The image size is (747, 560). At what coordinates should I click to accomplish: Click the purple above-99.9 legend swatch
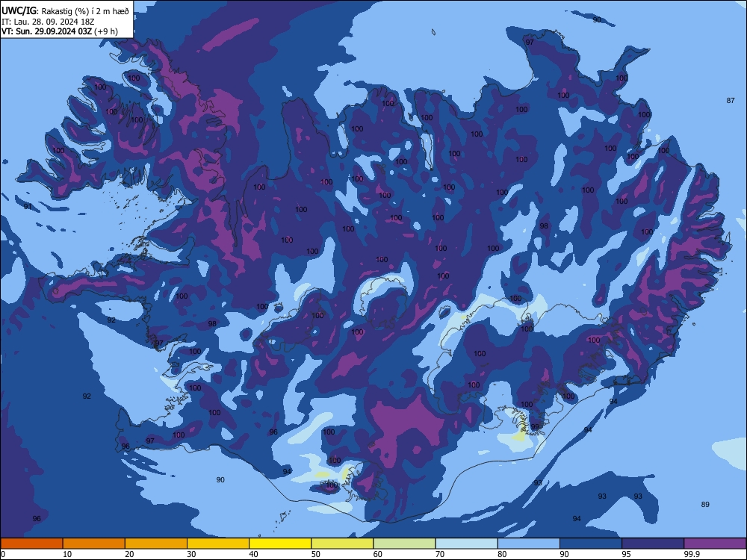pos(715,544)
